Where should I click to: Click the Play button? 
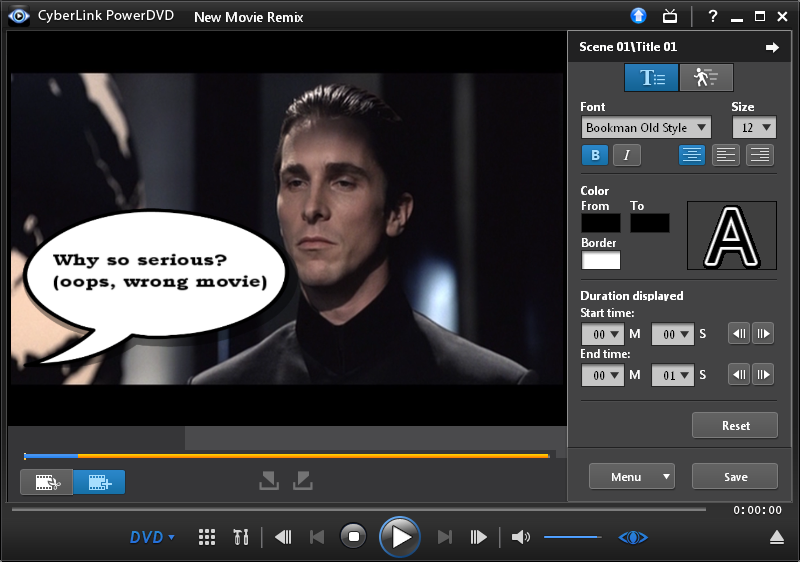point(401,537)
